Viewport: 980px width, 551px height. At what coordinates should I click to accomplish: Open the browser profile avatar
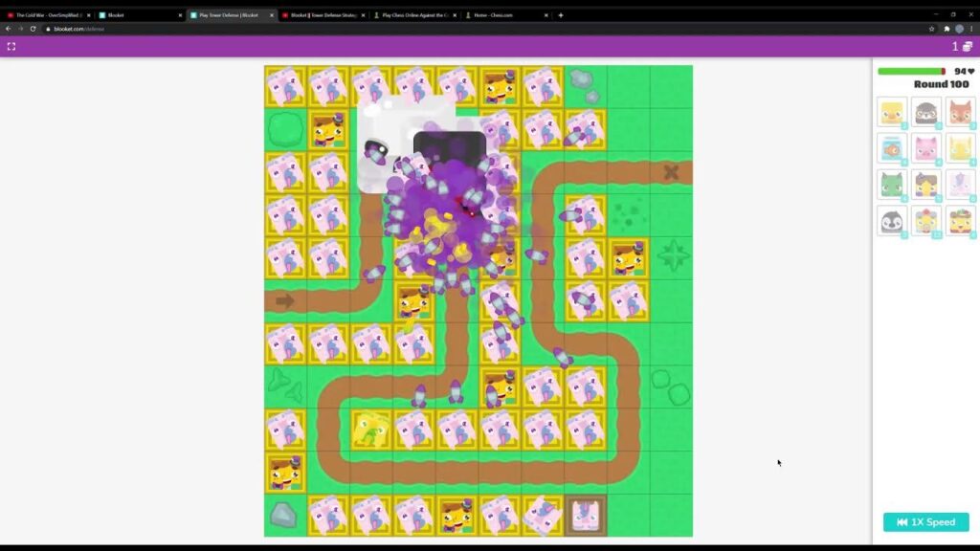(959, 29)
